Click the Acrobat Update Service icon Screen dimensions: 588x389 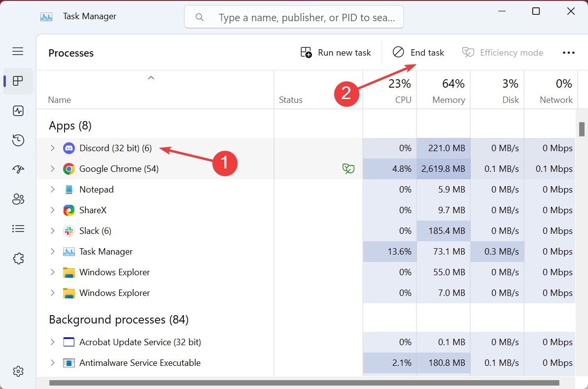(x=69, y=342)
